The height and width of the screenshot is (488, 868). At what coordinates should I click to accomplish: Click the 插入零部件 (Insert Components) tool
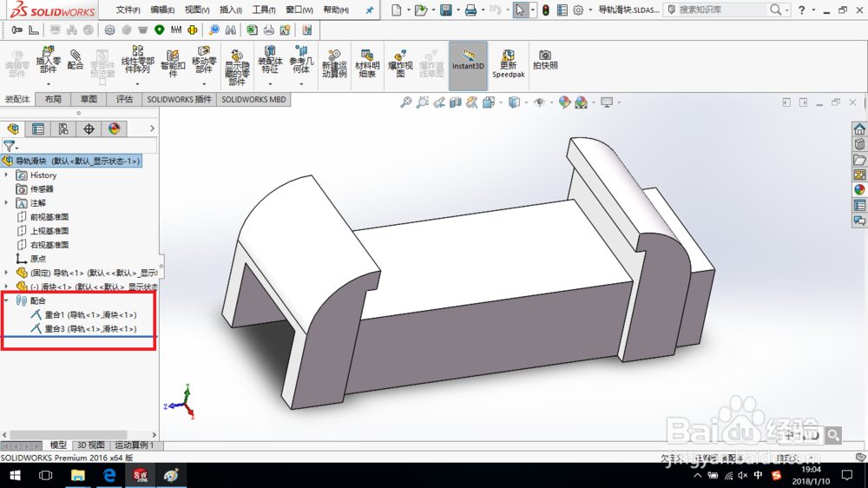coord(48,60)
